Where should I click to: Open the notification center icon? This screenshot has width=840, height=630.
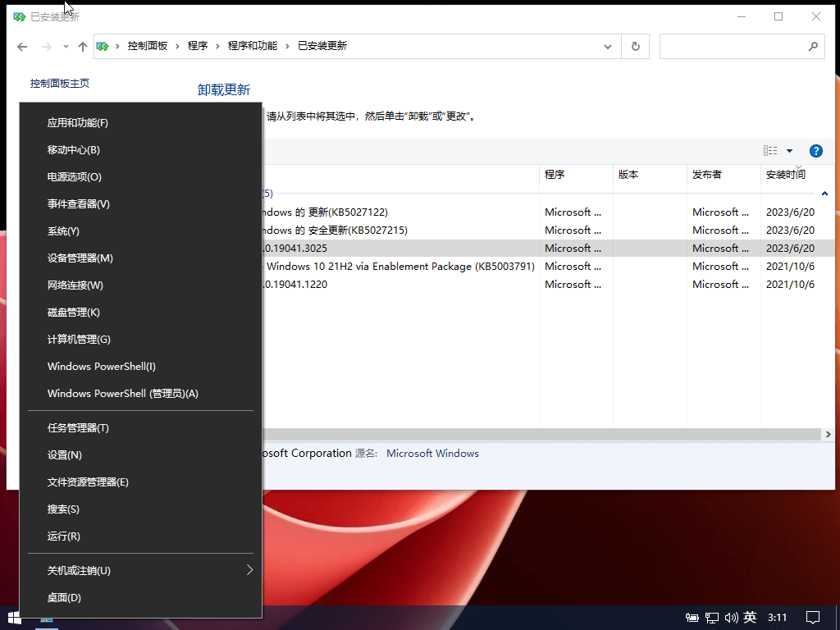pos(813,618)
